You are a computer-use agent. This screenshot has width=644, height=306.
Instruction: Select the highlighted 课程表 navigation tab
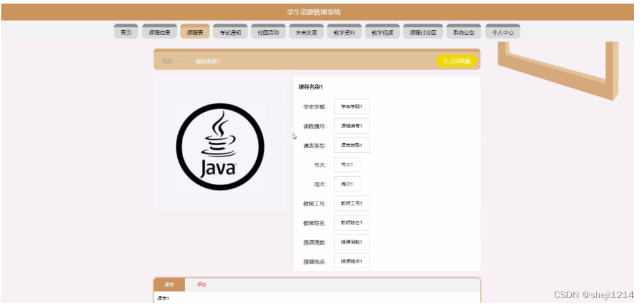click(x=195, y=32)
